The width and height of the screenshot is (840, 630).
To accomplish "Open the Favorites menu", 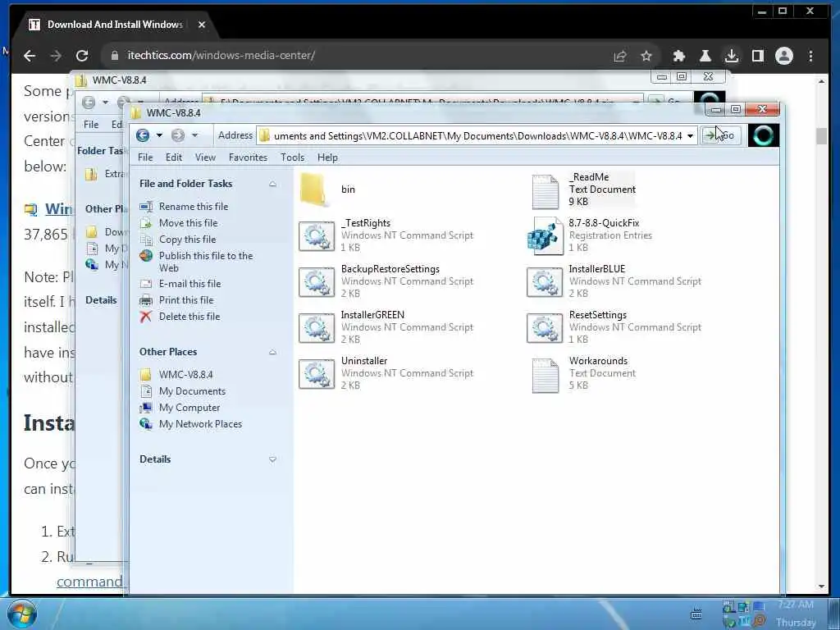I will (248, 157).
